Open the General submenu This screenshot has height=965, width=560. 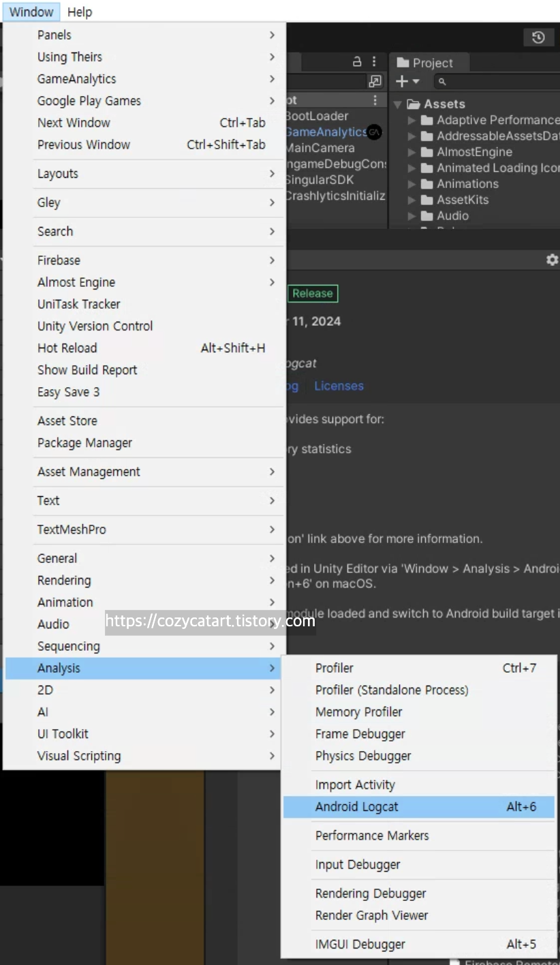coord(144,558)
